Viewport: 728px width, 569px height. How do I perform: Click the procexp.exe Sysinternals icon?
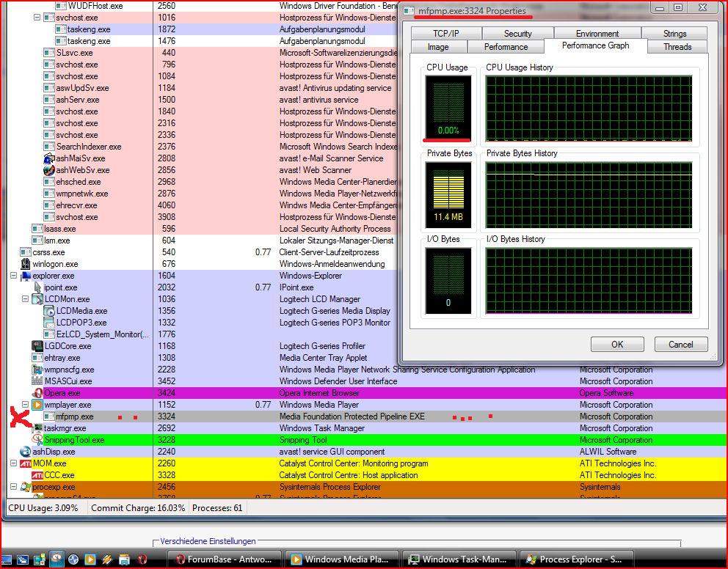pos(26,487)
